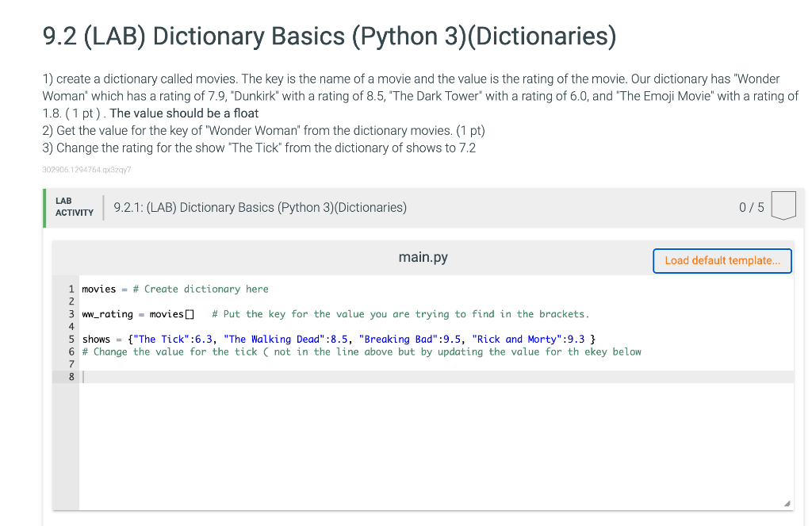This screenshot has height=526, width=812.
Task: Select the main.py file header
Action: (423, 256)
